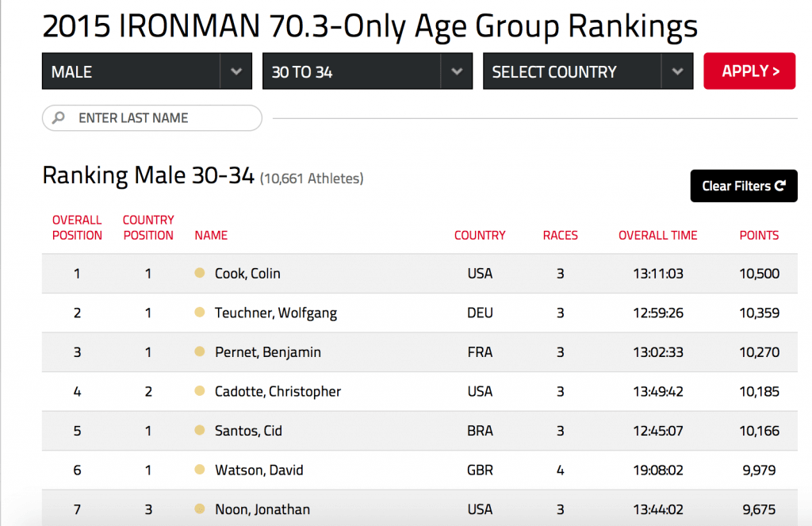Click gold dot beside Teuchner, Wolfgang

[200, 313]
